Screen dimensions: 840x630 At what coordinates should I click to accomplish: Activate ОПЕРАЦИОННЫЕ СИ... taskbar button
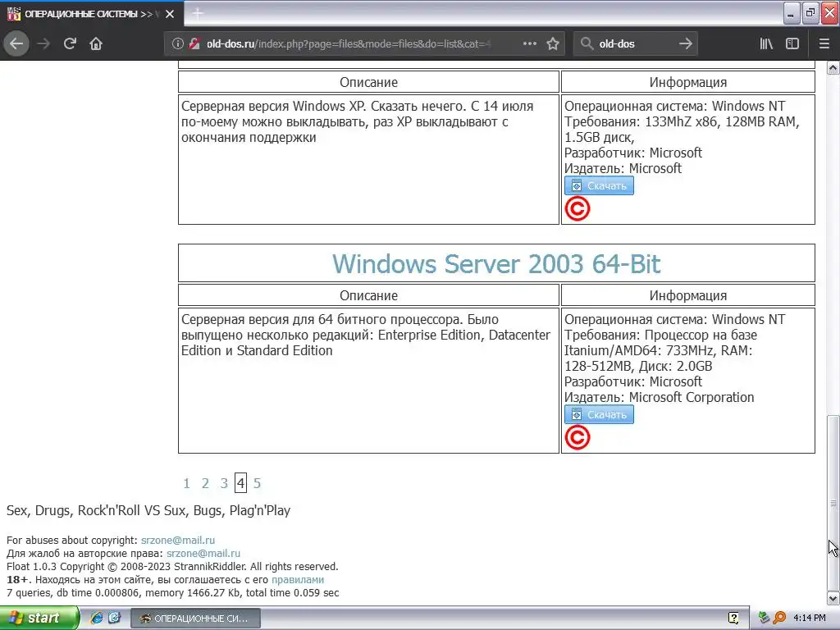click(195, 619)
